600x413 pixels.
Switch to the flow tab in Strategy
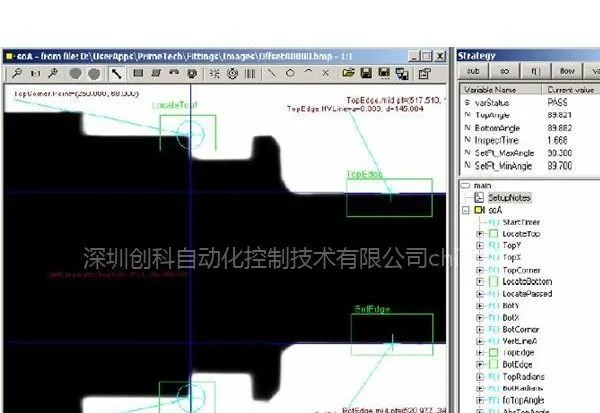point(567,71)
